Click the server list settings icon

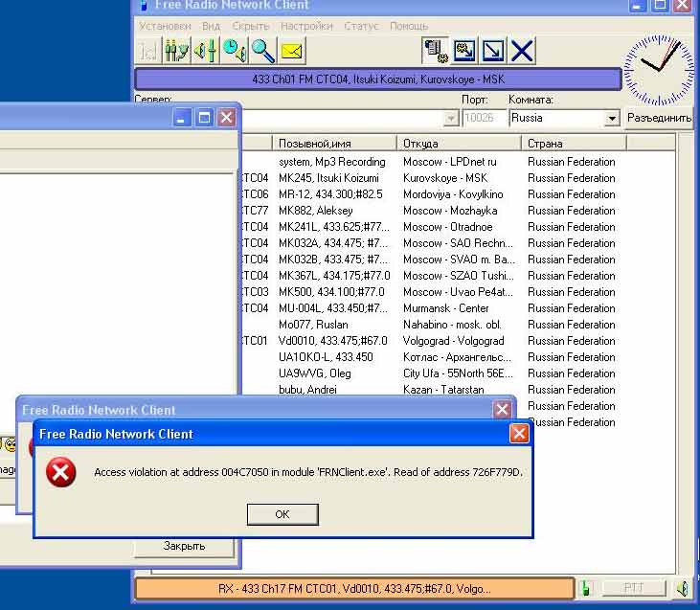point(436,51)
